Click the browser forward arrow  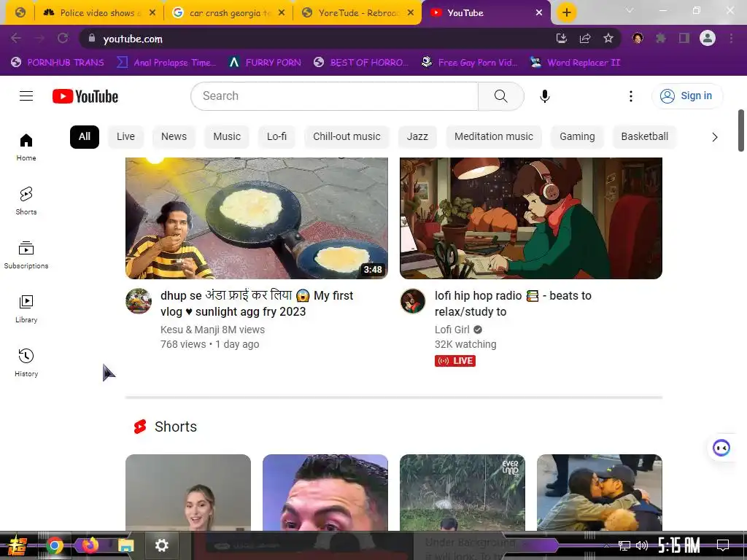[39, 38]
